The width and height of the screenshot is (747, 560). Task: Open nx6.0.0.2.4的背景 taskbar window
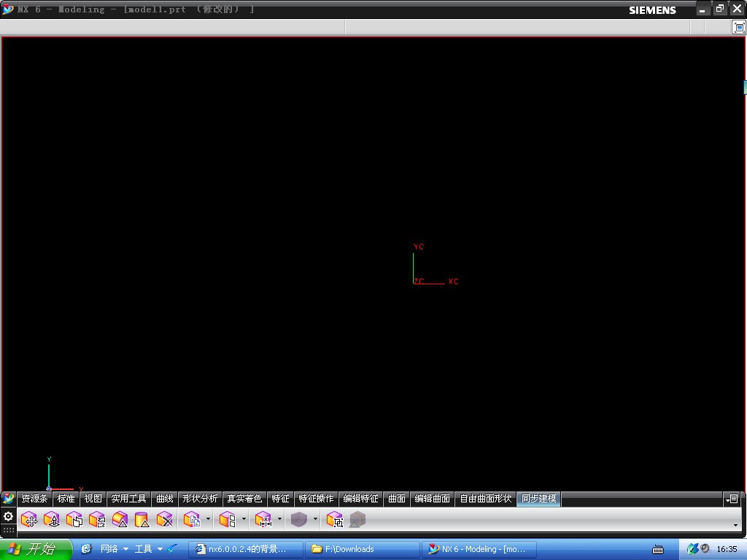[246, 549]
